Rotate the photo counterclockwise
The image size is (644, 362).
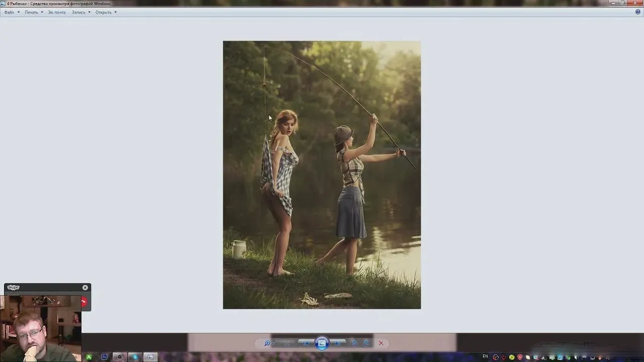pyautogui.click(x=354, y=343)
